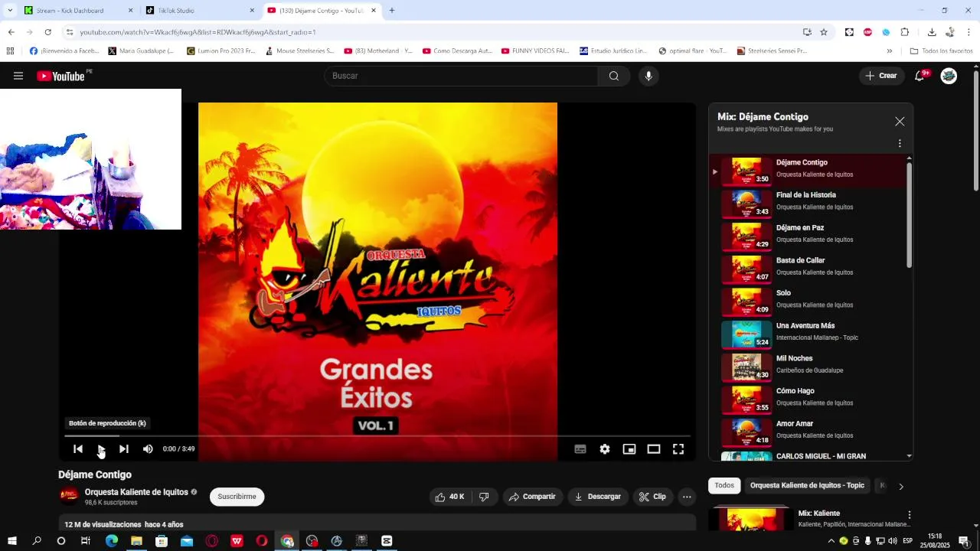Select Mil Noches in the playlist

click(808, 367)
